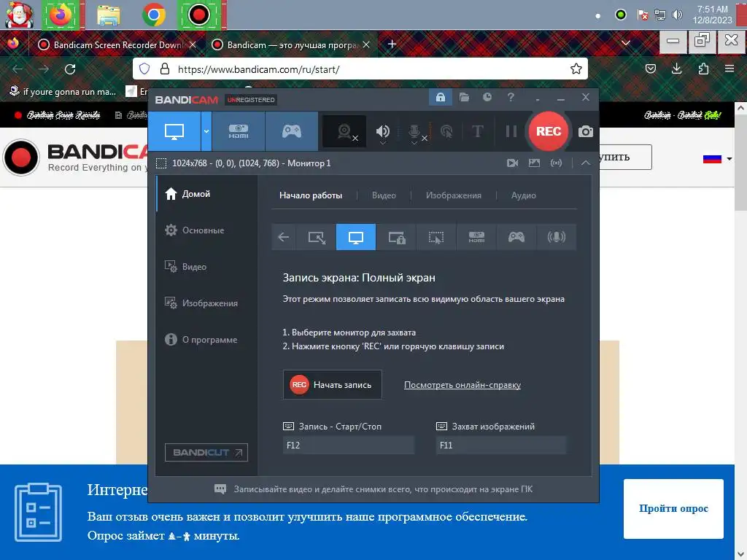This screenshot has height=560, width=747.
Task: Take screenshot with camera icon
Action: (586, 131)
